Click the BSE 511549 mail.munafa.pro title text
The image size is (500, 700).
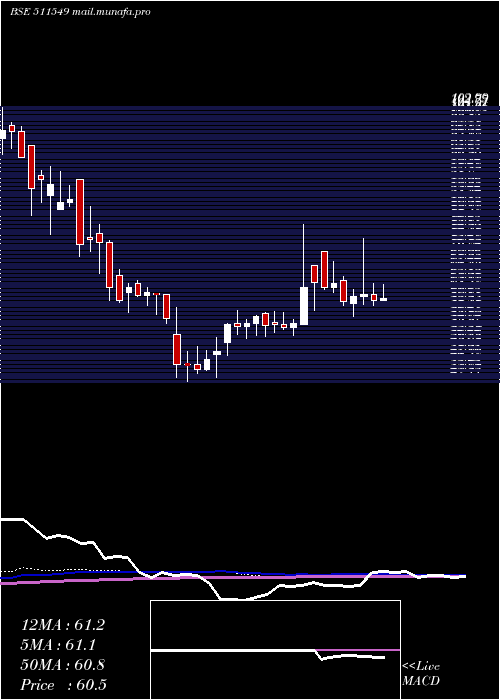[80, 12]
